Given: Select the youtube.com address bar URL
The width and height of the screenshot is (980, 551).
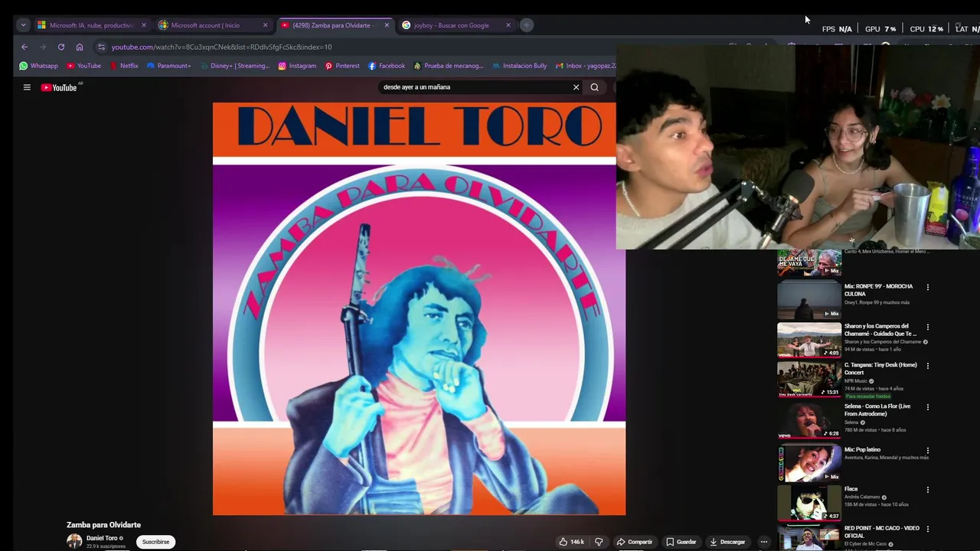Looking at the screenshot, I should [x=221, y=47].
